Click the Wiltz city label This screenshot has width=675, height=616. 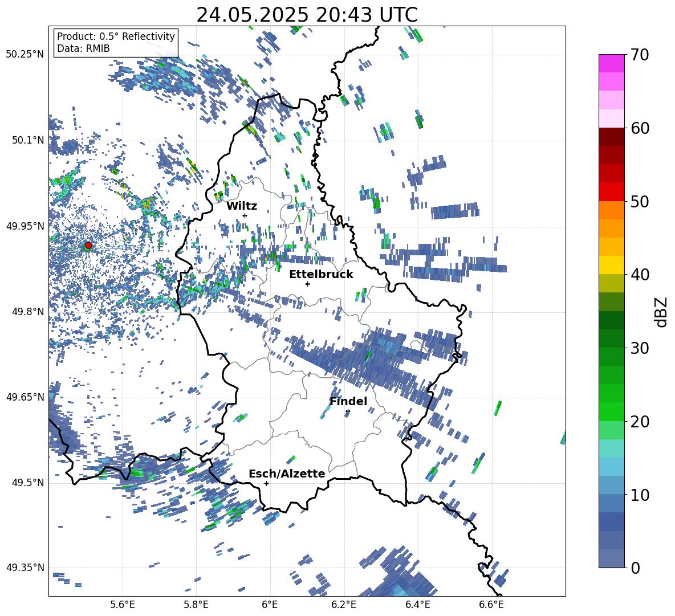pyautogui.click(x=242, y=206)
